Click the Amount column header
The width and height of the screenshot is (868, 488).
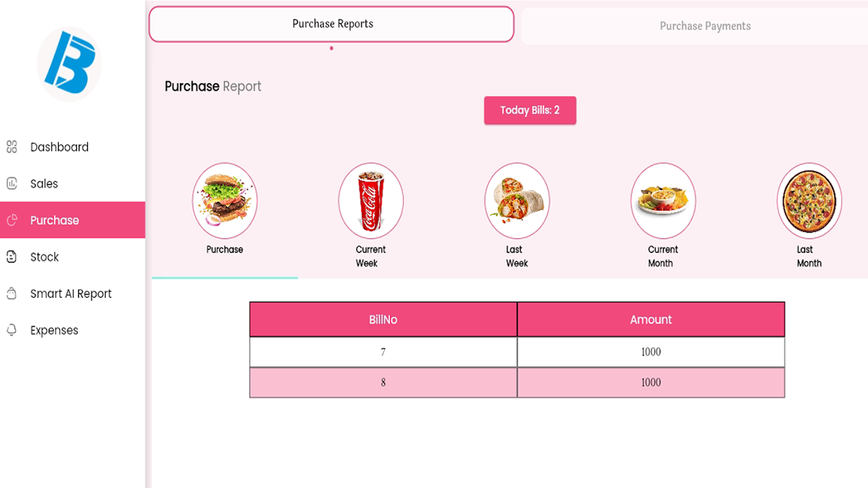point(651,319)
